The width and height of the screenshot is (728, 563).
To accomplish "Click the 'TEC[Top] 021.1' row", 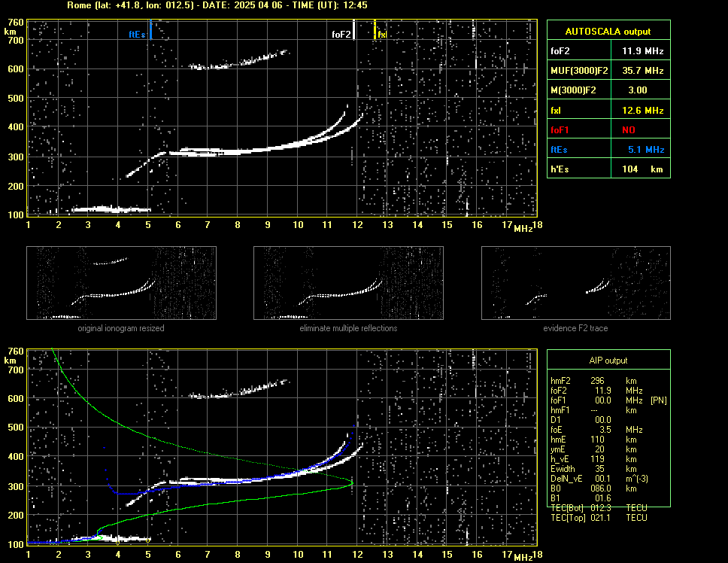I will click(x=599, y=518).
